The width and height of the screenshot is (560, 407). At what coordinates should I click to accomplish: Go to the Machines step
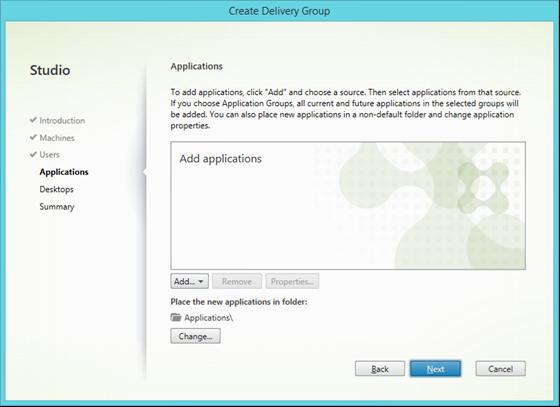tap(57, 138)
